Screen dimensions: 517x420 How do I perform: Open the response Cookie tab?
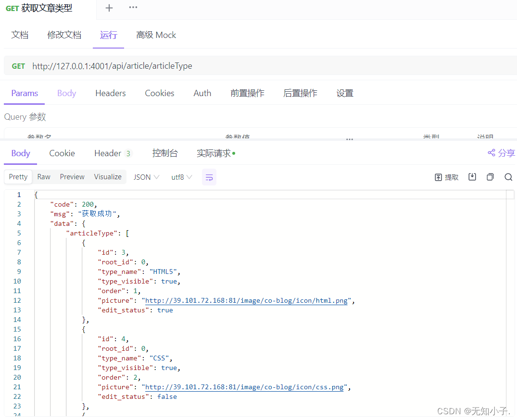[62, 153]
